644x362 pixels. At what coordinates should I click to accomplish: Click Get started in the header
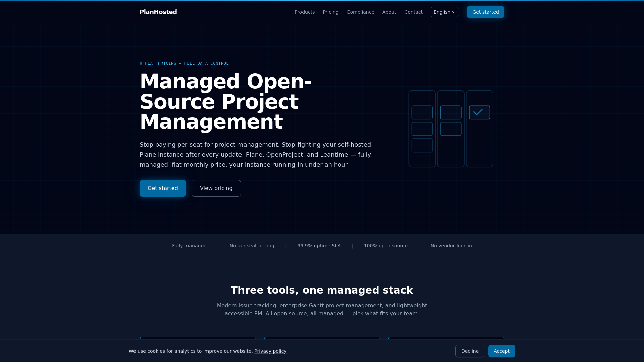pos(485,12)
